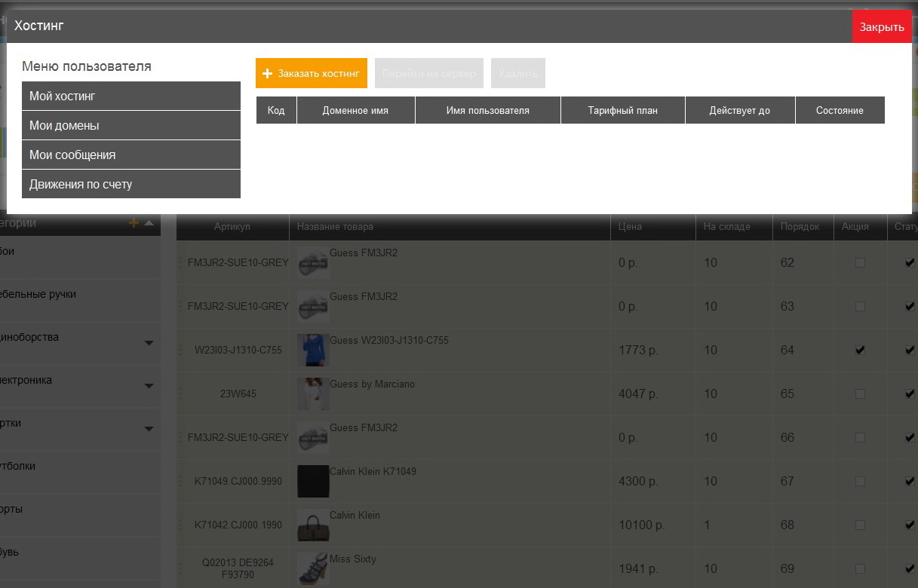
Task: Tick the Акция checkbox in order row 67
Action: point(860,482)
